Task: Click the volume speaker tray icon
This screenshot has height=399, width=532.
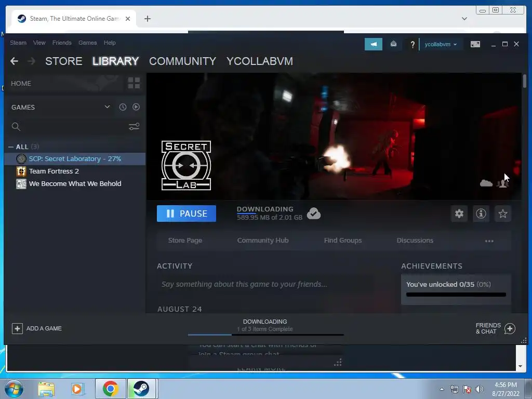Action: (480, 389)
